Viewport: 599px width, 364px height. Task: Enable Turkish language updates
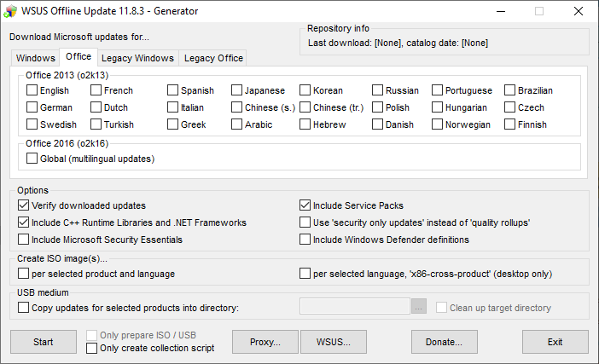pyautogui.click(x=96, y=124)
